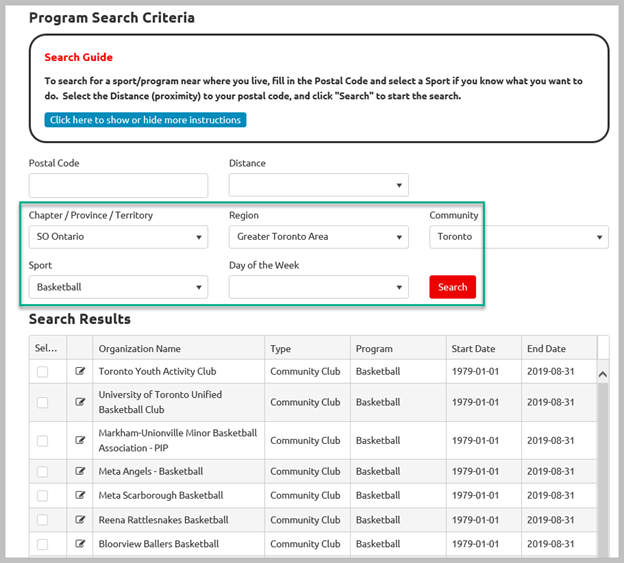
Task: Sort by Program column header
Action: click(x=398, y=348)
